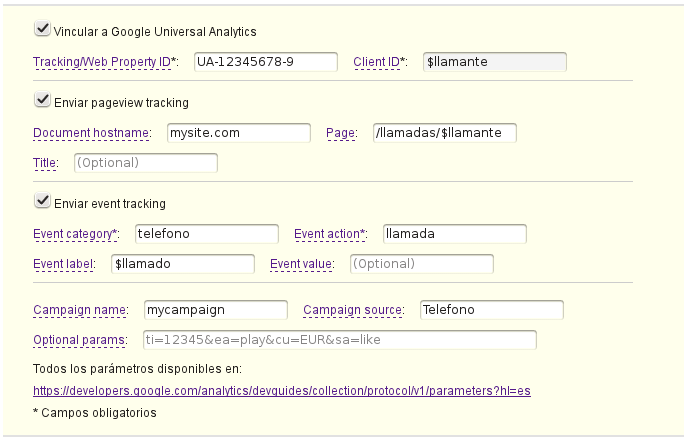Click the Campaign name field
Image resolution: width=688 pixels, height=440 pixels.
tap(215, 310)
